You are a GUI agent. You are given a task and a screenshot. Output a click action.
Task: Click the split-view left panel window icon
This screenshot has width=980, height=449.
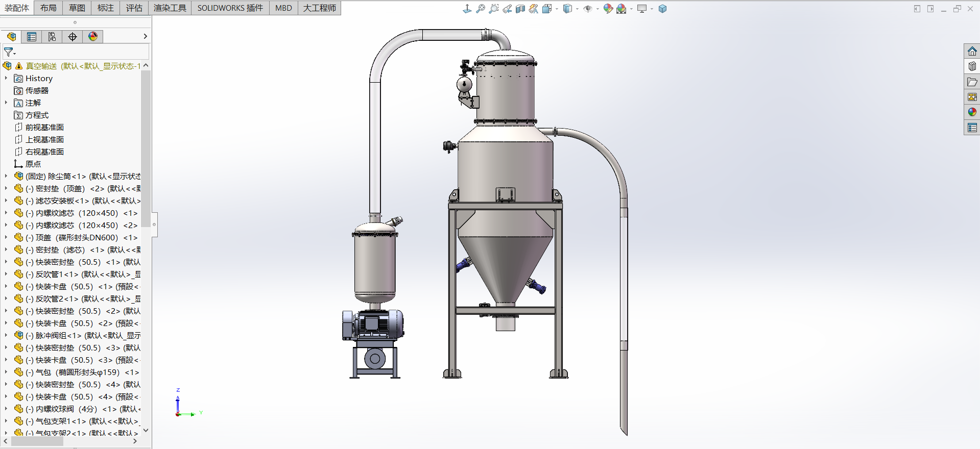917,9
